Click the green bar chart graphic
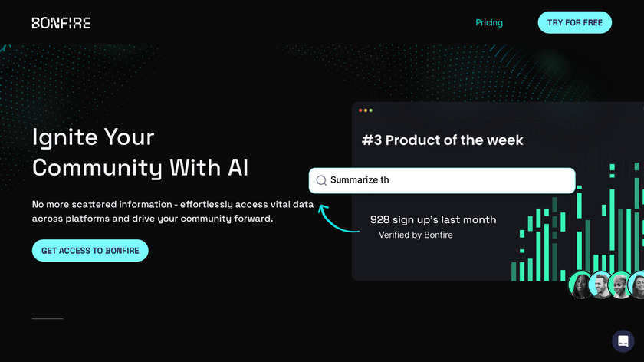The height and width of the screenshot is (362, 644). click(583, 230)
